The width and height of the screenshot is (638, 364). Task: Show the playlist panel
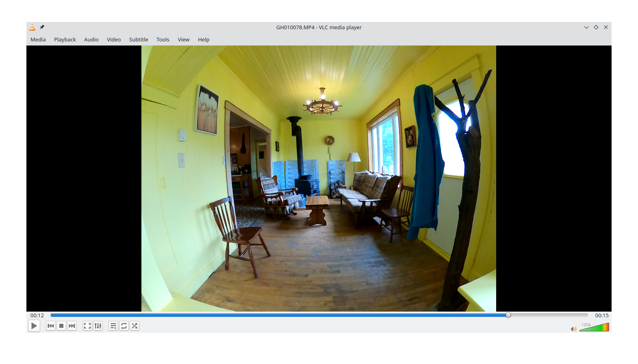tap(113, 326)
